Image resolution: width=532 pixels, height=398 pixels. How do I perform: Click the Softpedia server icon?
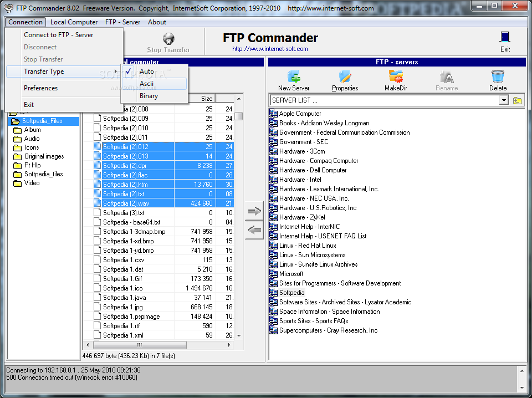point(273,293)
